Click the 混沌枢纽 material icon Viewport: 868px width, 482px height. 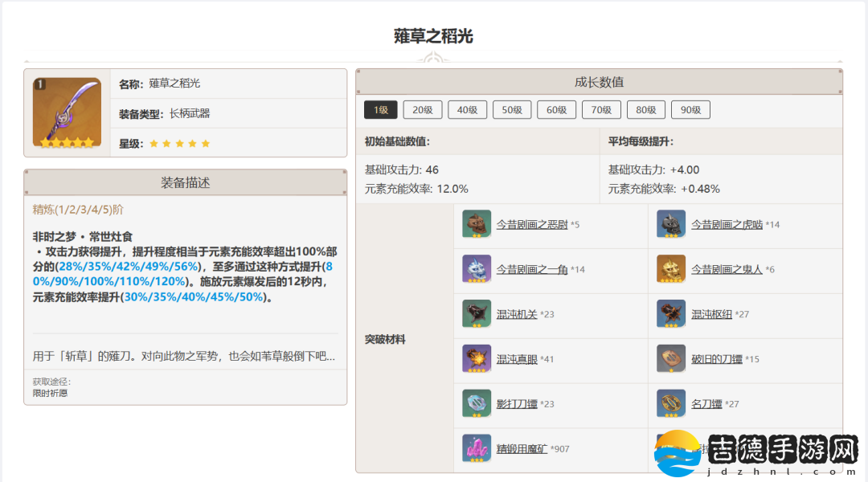[671, 314]
